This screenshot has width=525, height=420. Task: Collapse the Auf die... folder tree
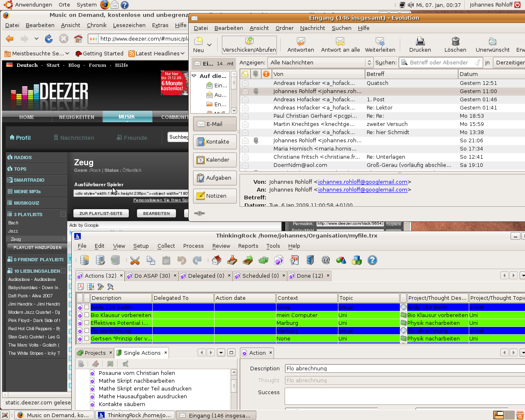click(194, 76)
